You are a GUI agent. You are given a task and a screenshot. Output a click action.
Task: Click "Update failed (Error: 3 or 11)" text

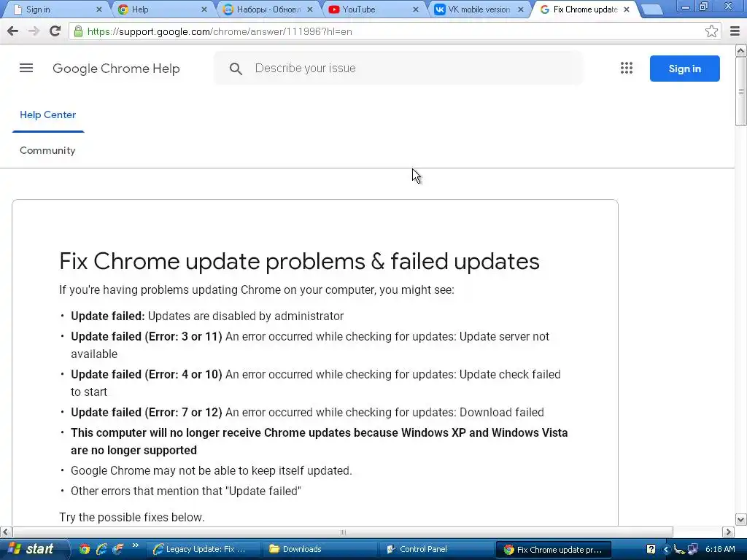(x=147, y=337)
